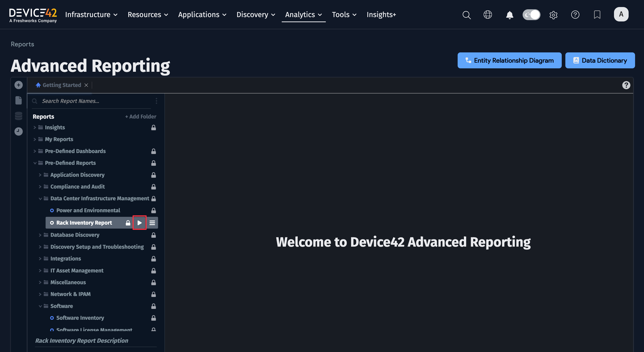Open the Resources menu
This screenshot has height=352, width=644.
(x=148, y=14)
